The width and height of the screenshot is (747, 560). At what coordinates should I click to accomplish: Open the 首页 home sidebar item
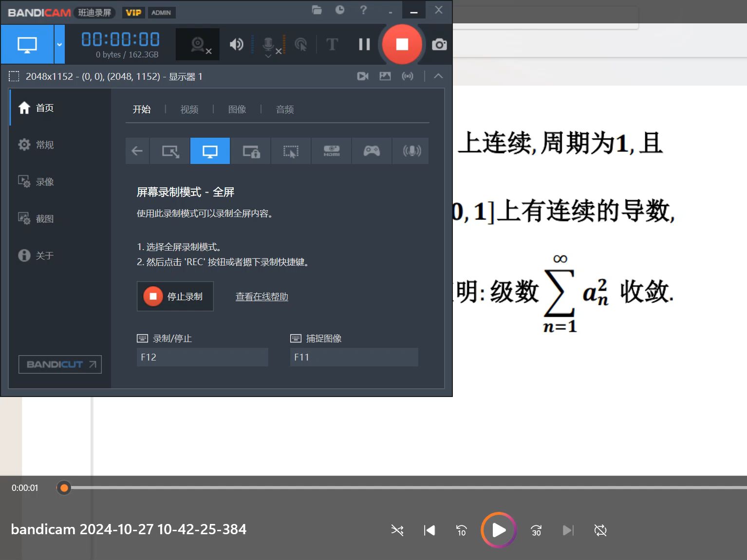click(x=59, y=108)
